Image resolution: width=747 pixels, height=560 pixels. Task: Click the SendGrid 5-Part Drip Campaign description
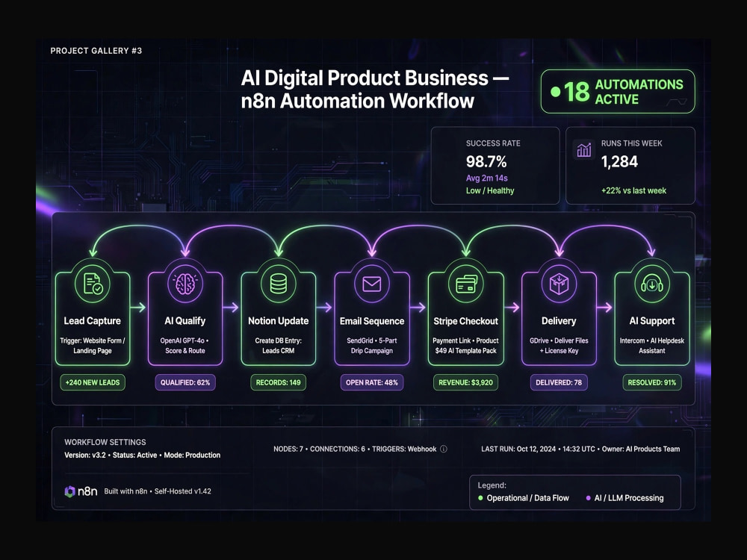point(371,346)
